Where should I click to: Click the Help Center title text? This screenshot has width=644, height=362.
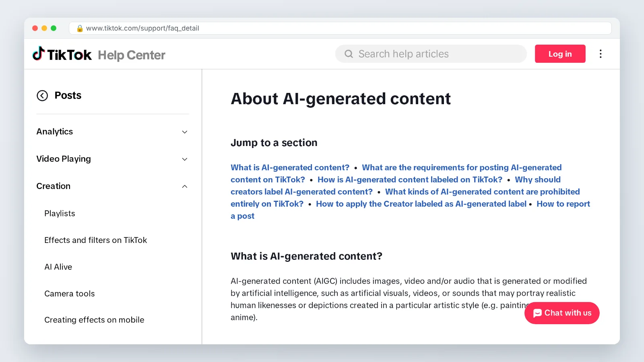[x=132, y=55]
